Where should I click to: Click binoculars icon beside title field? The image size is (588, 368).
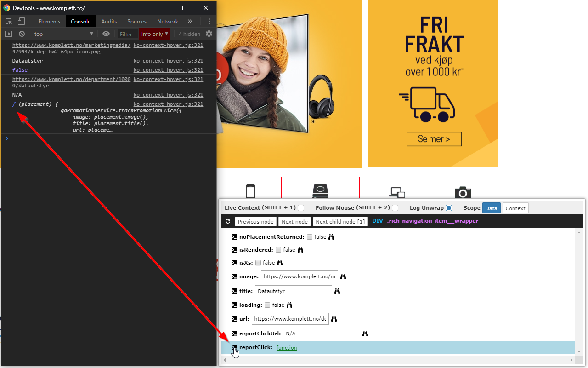pos(337,291)
